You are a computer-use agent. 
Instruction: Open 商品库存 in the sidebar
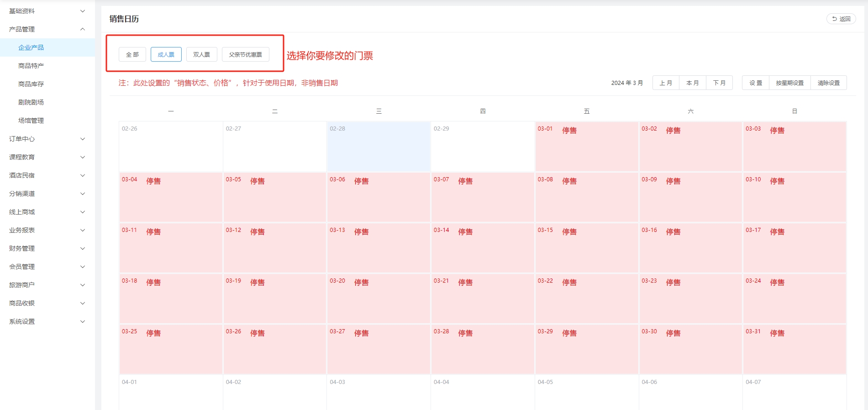coord(31,84)
